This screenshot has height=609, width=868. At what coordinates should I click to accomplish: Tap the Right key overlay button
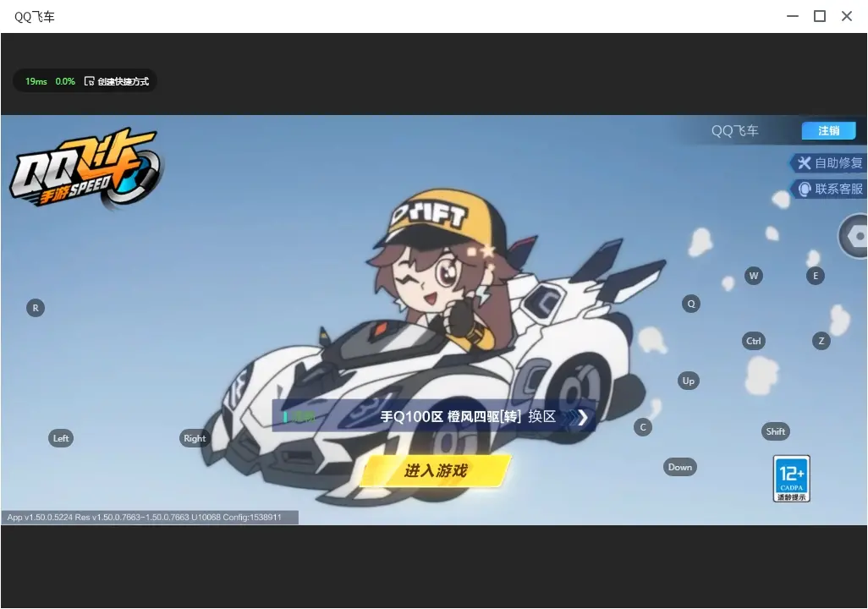tap(195, 438)
